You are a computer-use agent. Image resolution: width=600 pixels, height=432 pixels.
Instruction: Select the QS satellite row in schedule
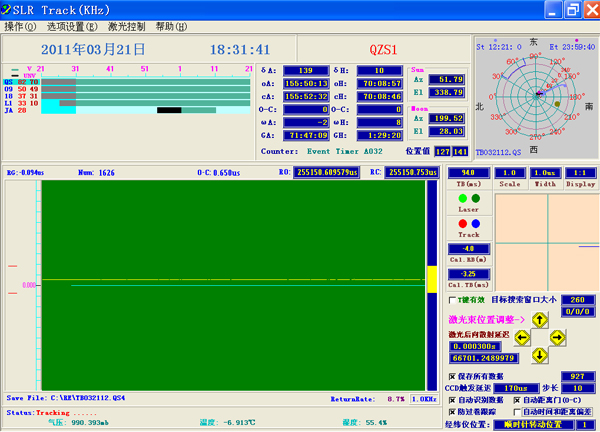tap(126, 82)
